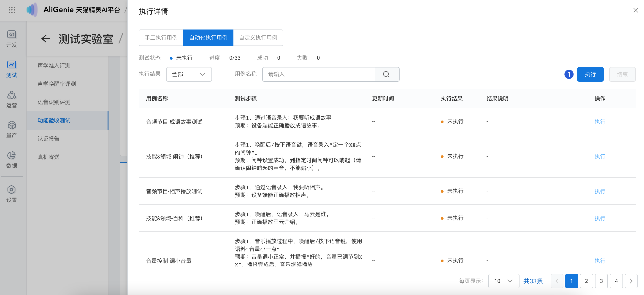Click the 进度 0/33 value
Viewport: 644px width, 295px height.
(x=235, y=58)
